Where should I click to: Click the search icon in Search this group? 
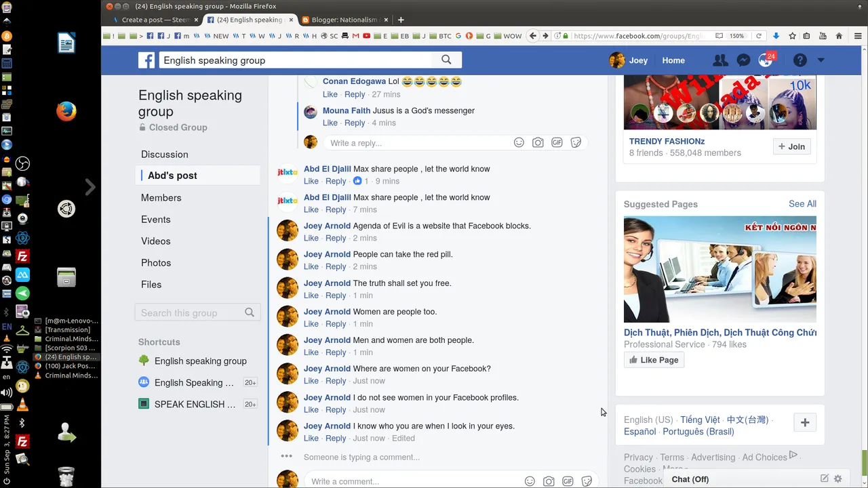point(250,312)
